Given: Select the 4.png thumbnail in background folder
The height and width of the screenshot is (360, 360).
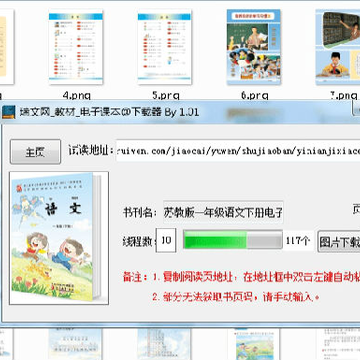Looking at the screenshot, I should [x=76, y=47].
